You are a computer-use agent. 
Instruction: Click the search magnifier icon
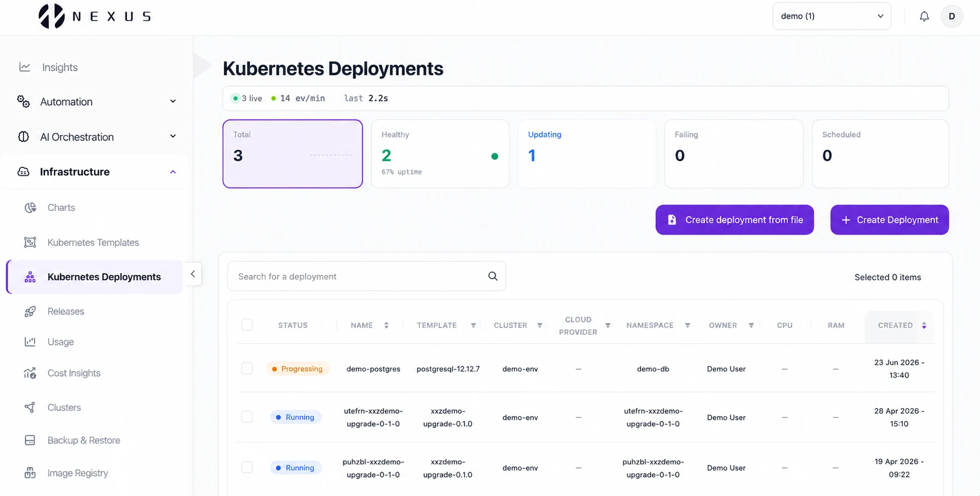(493, 276)
